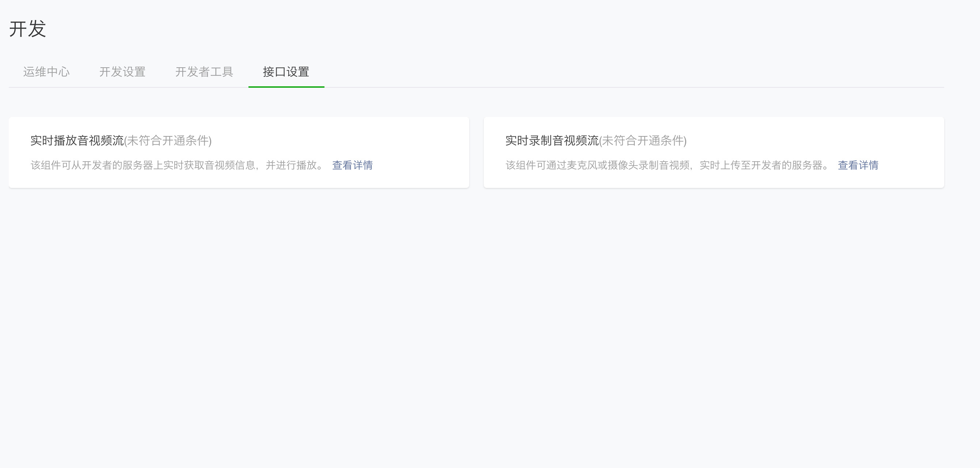Image resolution: width=980 pixels, height=468 pixels.
Task: Click the word 摄像头 in recording description
Action: 623,165
